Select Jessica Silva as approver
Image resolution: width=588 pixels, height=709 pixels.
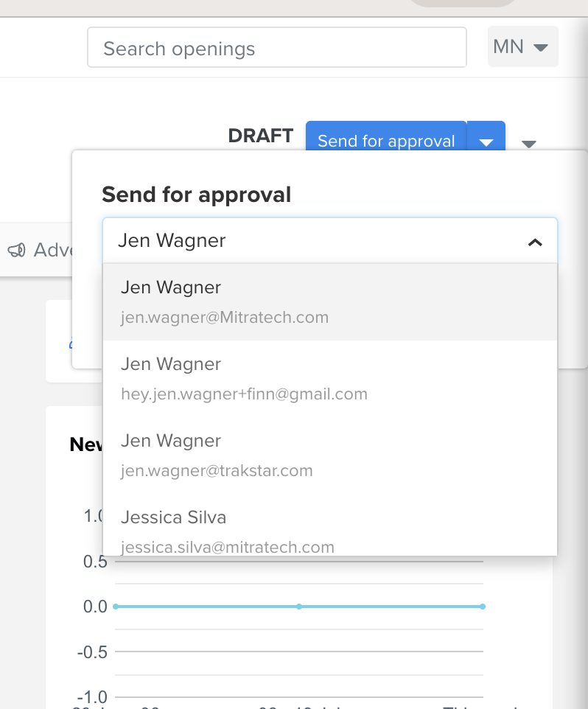point(330,525)
